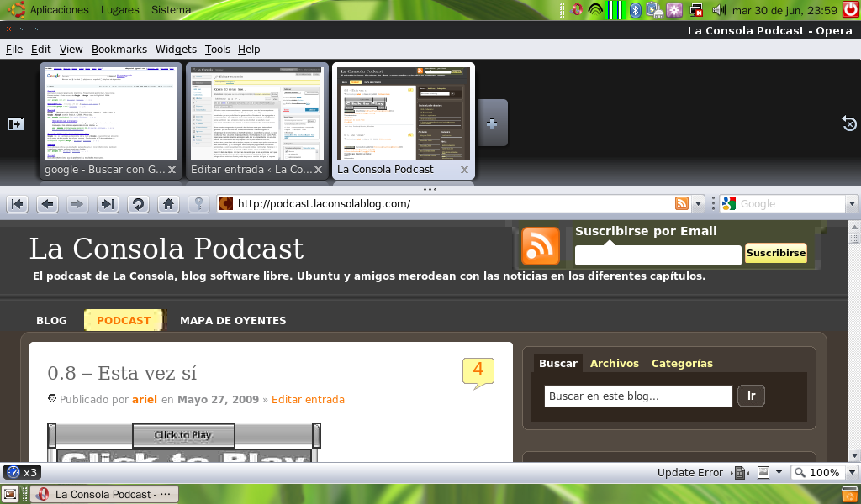
Task: Open the trash applet in bottom panel
Action: tap(851, 494)
